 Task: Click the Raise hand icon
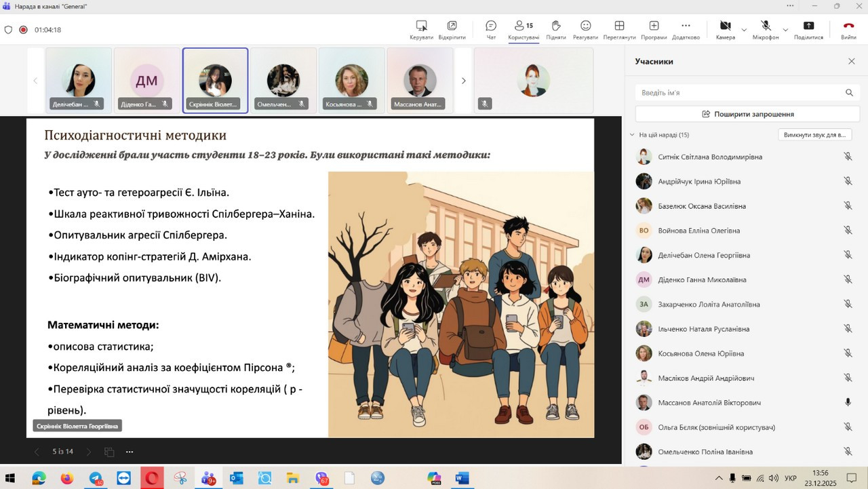[555, 26]
